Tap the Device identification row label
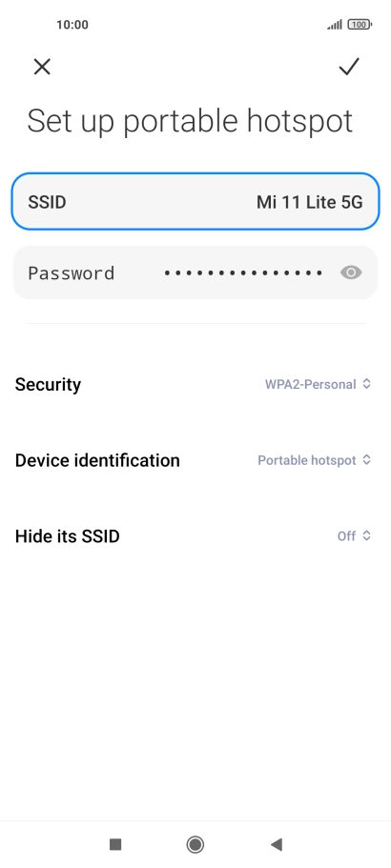The height and width of the screenshot is (868, 391). [97, 460]
